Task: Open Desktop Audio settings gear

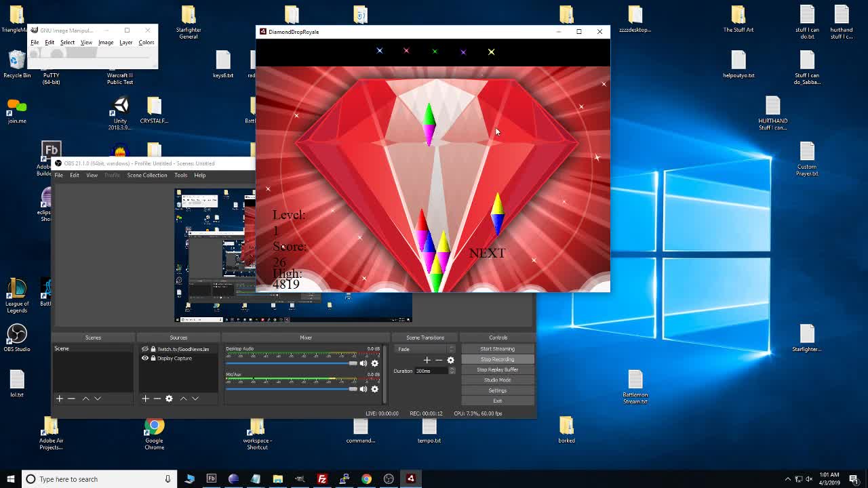Action: coord(374,363)
